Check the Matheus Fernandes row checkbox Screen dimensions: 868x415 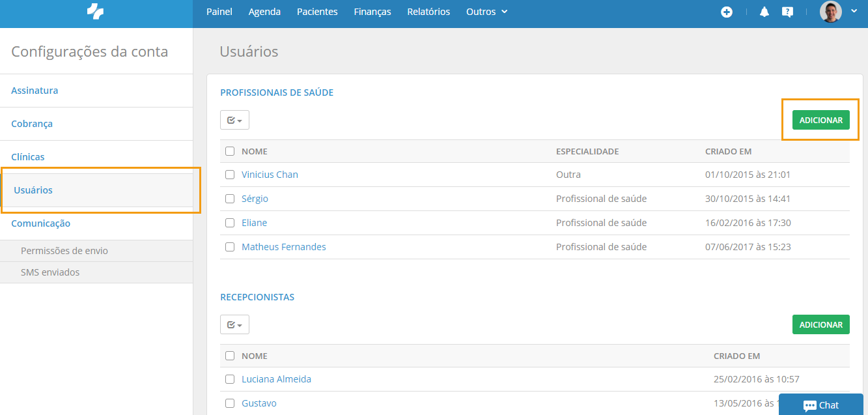pyautogui.click(x=230, y=247)
